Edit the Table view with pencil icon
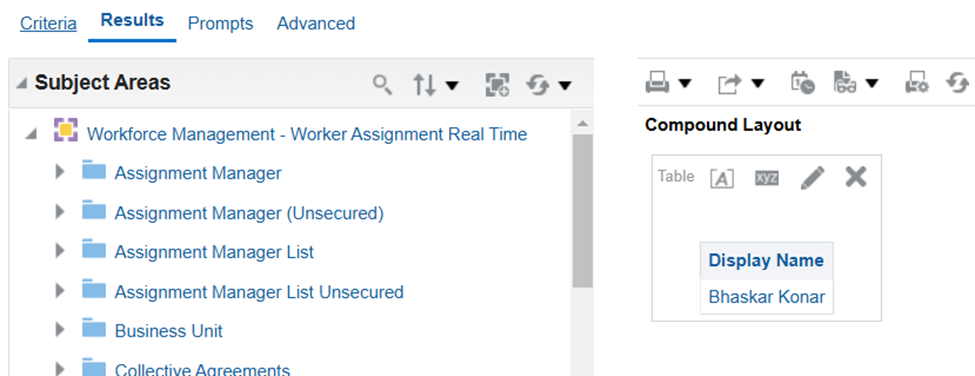 (812, 178)
